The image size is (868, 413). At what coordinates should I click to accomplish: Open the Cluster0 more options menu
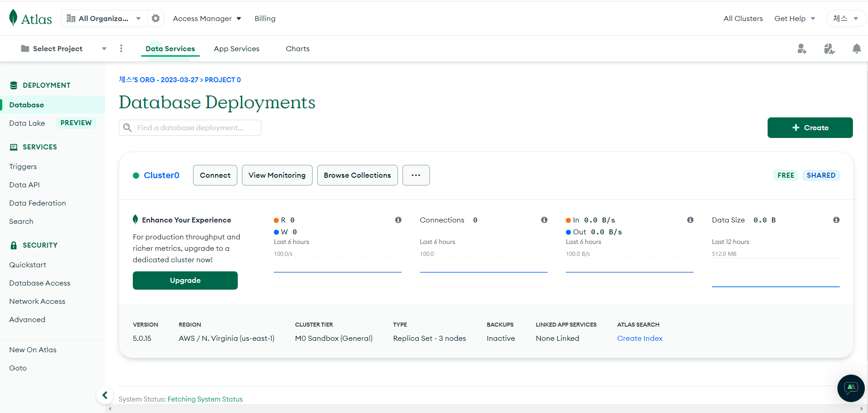pos(416,175)
